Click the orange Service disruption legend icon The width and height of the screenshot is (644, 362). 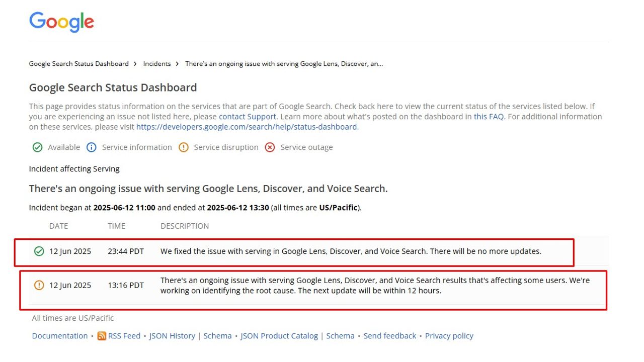point(184,147)
